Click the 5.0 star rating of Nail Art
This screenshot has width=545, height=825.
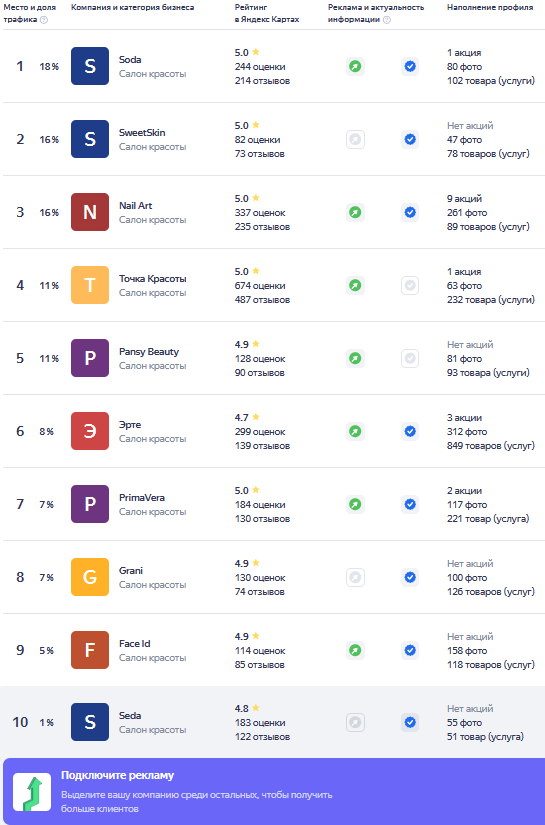click(x=247, y=198)
